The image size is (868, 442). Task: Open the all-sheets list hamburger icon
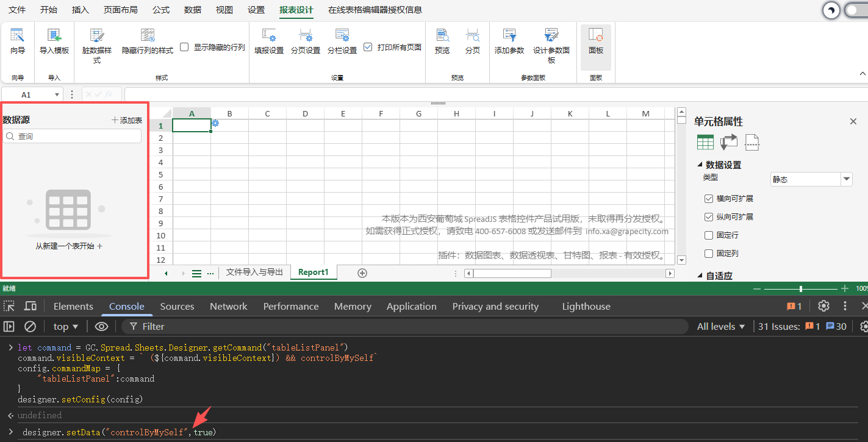pos(196,274)
